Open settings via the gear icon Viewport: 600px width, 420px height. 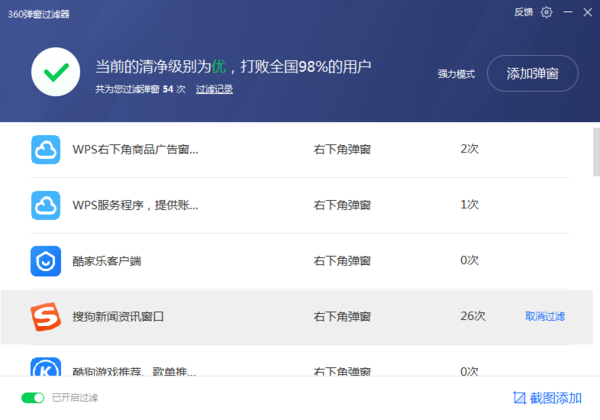546,12
